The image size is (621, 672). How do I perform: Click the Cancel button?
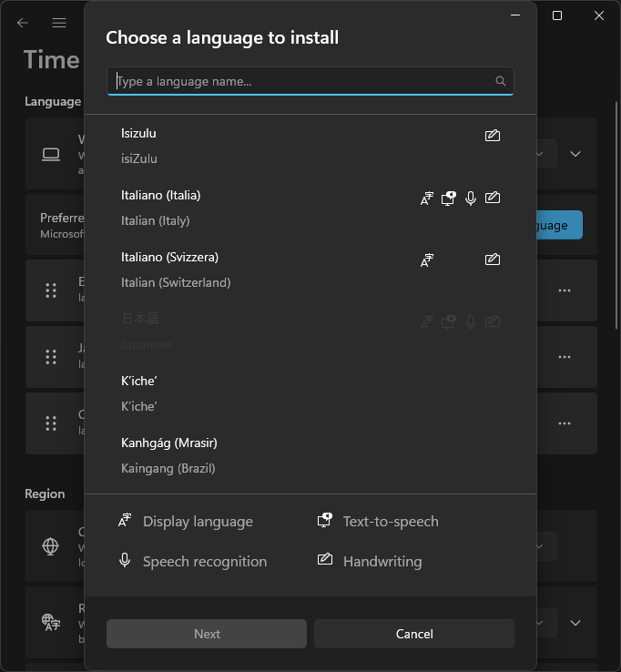click(x=414, y=634)
